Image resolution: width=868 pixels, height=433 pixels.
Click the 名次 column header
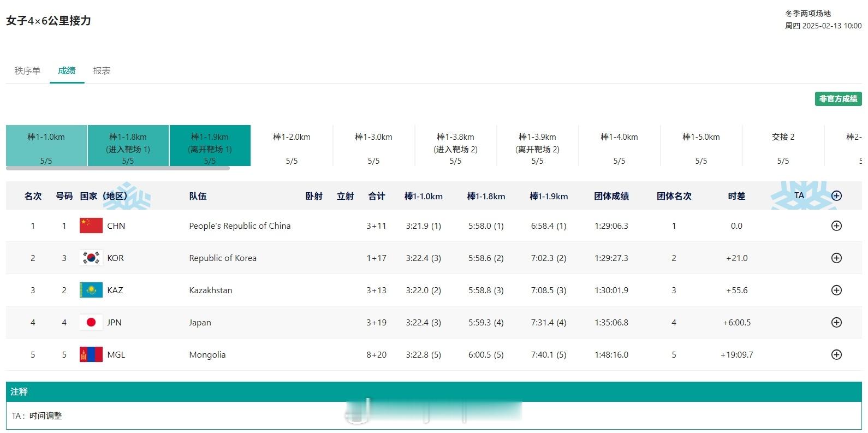(33, 196)
